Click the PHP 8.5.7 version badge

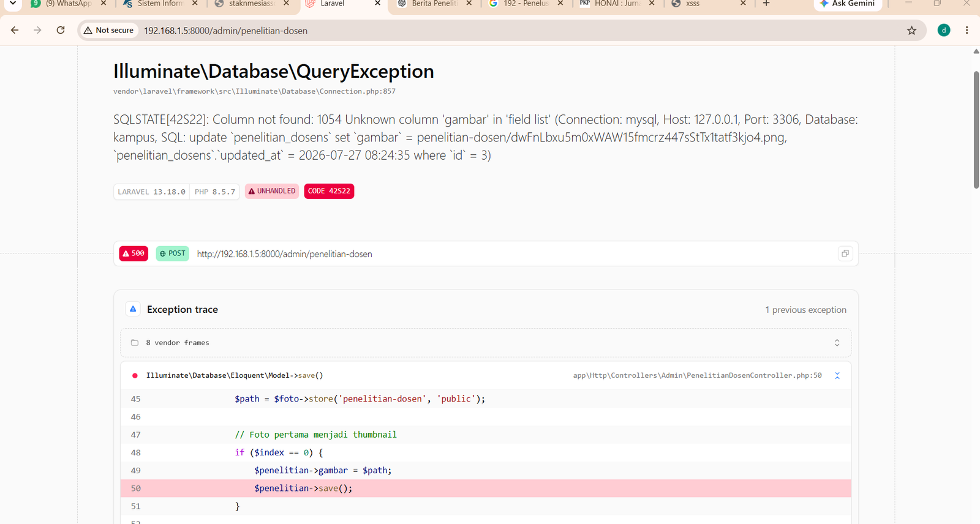tap(215, 192)
